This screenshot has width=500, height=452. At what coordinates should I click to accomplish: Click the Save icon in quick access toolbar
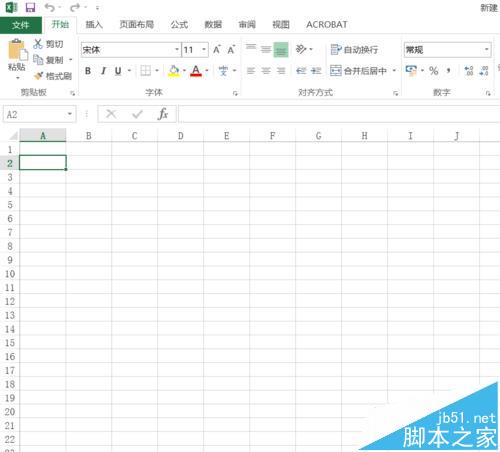coord(30,7)
